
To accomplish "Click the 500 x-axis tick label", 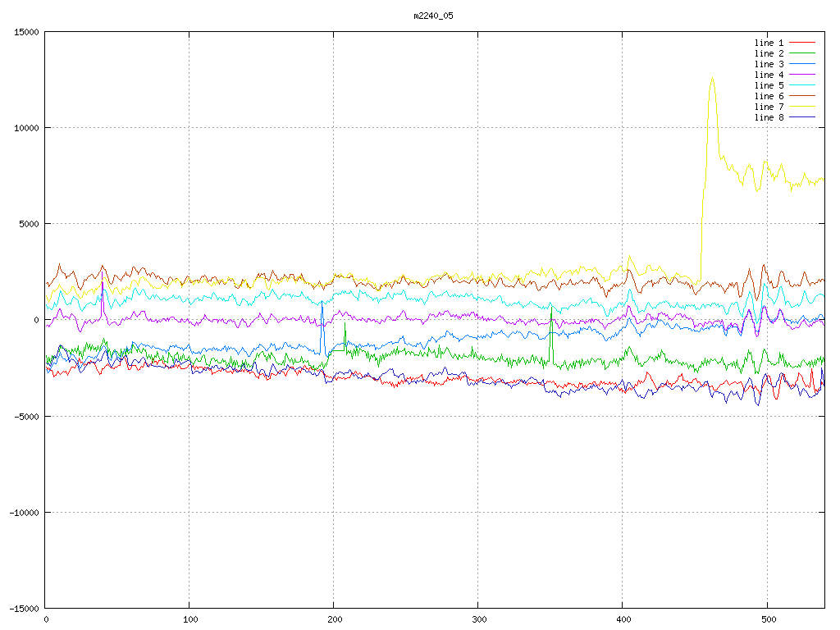I will click(x=767, y=619).
